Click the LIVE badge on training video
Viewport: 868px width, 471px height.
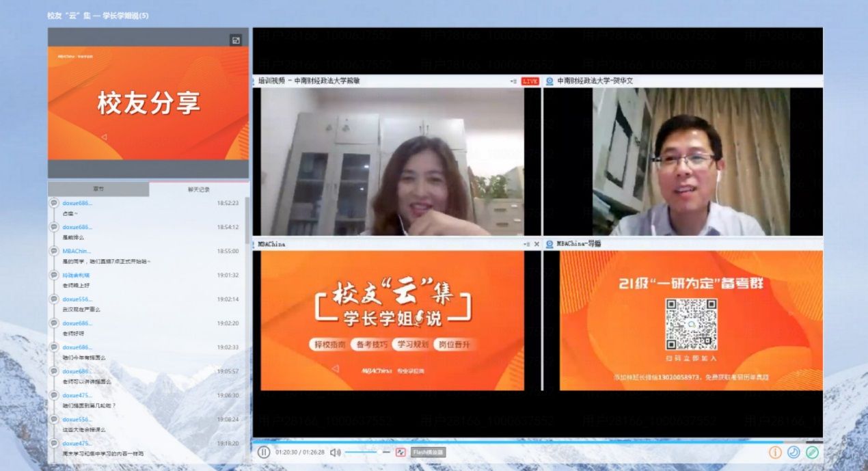pyautogui.click(x=530, y=81)
